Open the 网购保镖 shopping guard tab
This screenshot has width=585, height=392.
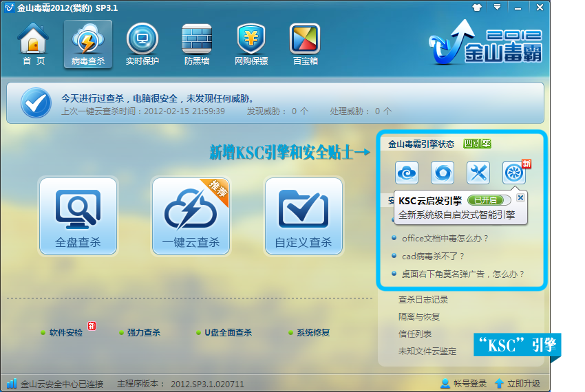pos(251,44)
